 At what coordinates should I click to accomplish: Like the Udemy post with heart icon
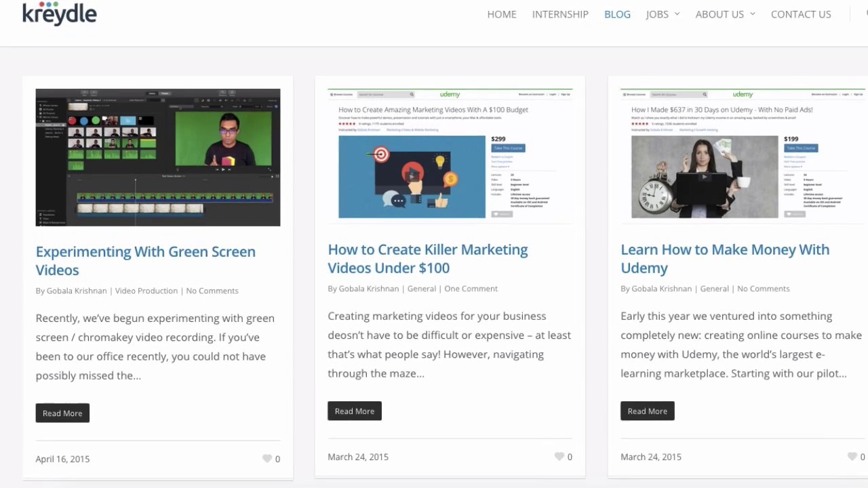[852, 457]
